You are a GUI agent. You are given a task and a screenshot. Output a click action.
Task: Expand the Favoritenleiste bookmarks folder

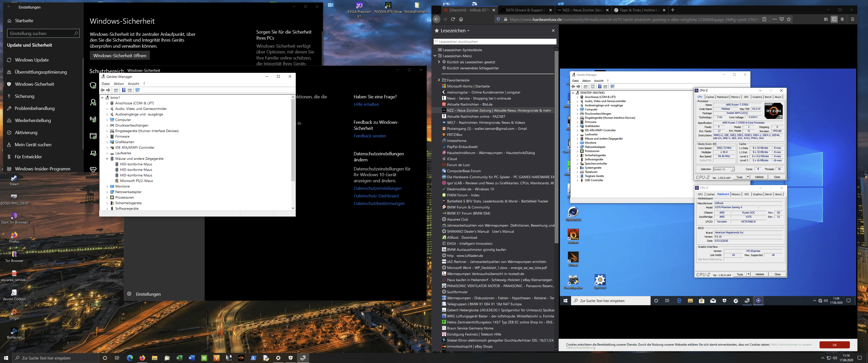pyautogui.click(x=439, y=80)
